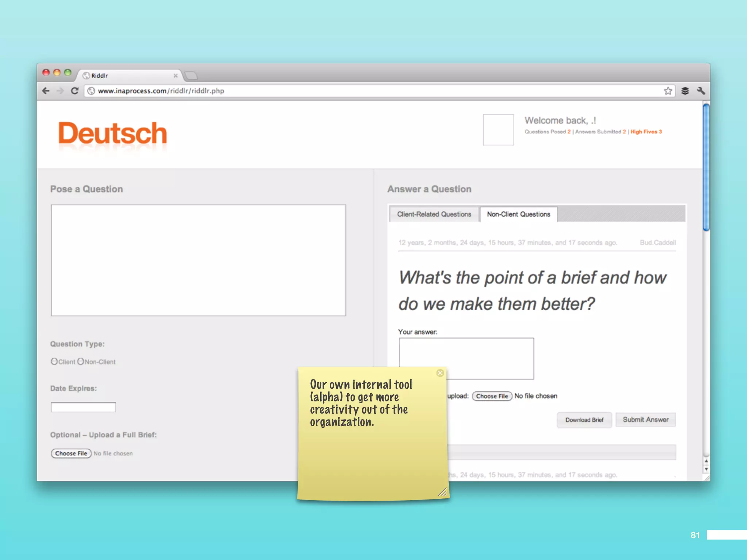Choose File for uploading a full brief

click(x=71, y=453)
